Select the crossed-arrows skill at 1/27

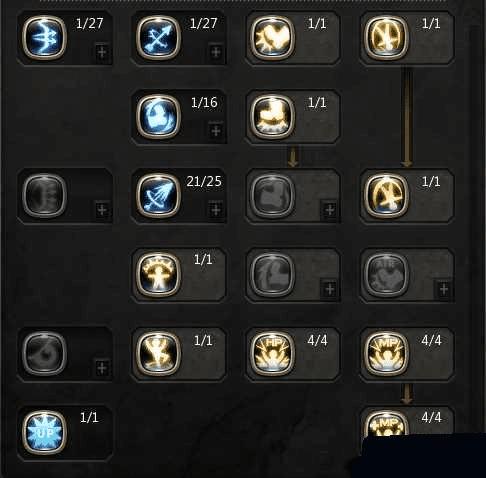(158, 38)
